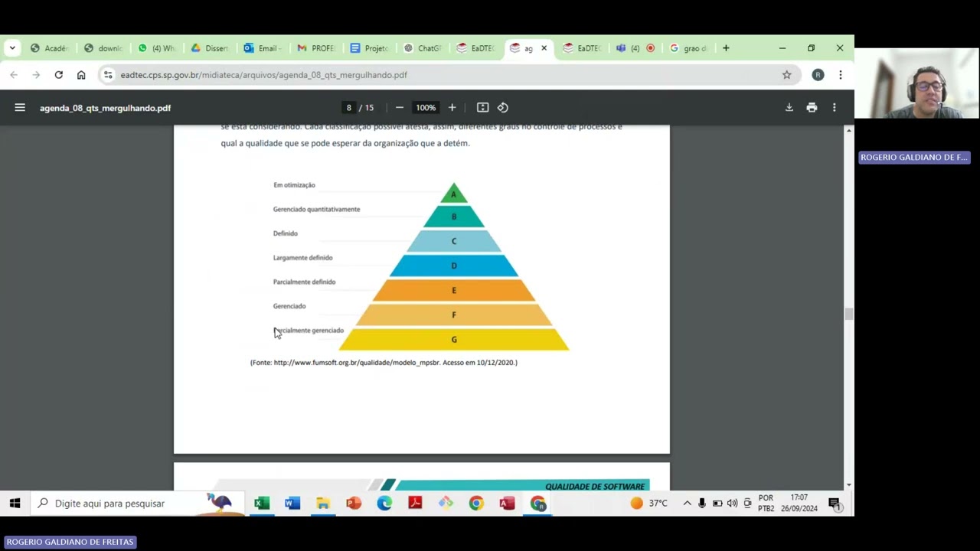980x551 pixels.
Task: Rotate the PDF counterclockwise
Action: tap(503, 108)
